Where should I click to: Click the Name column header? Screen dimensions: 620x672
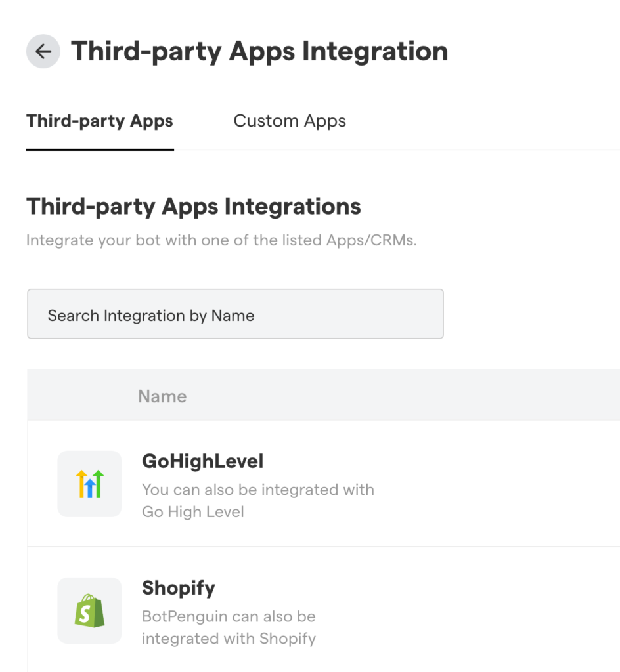pyautogui.click(x=162, y=396)
